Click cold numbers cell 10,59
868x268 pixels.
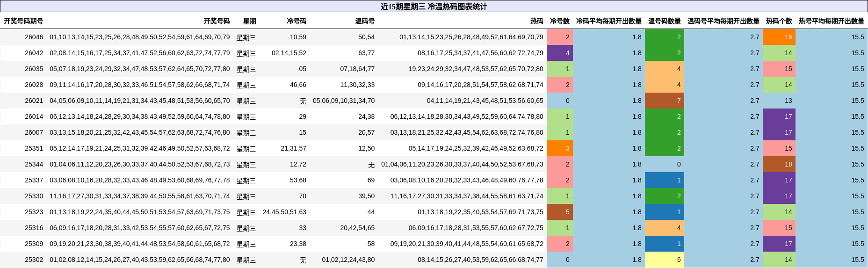coord(298,37)
